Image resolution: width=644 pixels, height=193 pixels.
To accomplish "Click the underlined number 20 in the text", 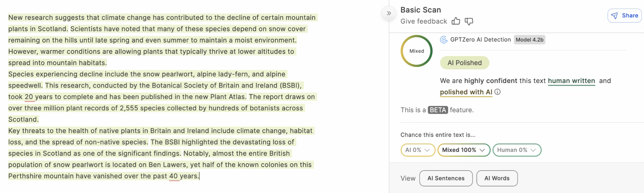I will click(29, 97).
